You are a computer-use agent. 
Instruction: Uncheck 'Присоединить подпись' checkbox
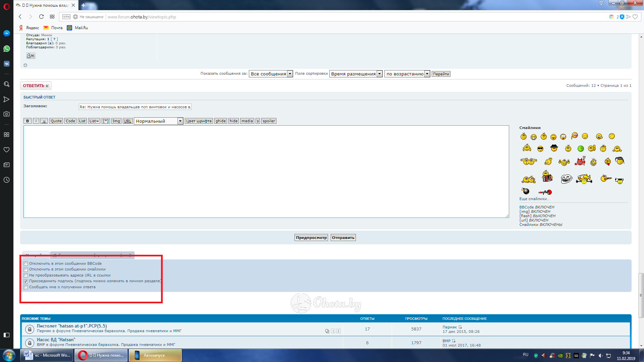tap(26, 281)
